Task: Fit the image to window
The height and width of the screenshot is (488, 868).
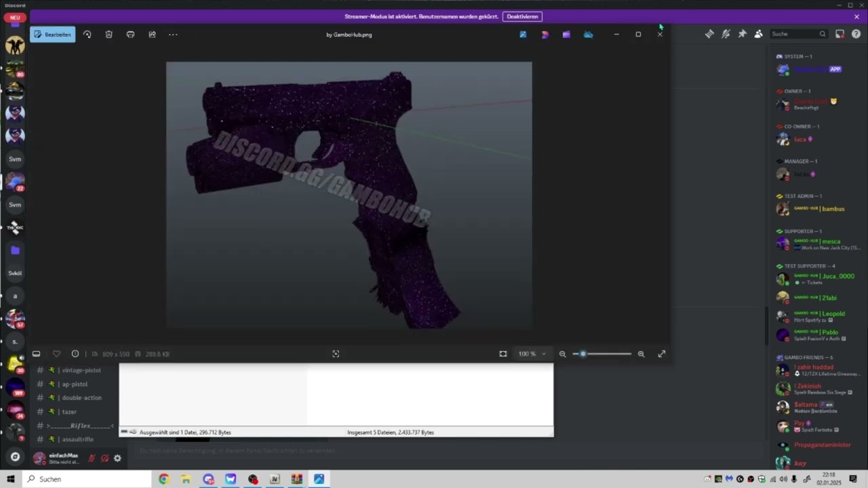Action: click(x=503, y=354)
